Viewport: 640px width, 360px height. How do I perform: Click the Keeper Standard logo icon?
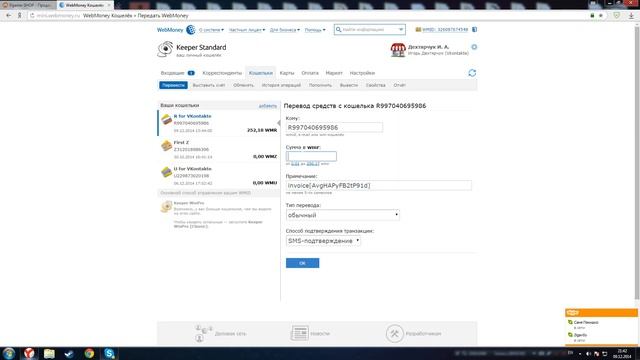point(165,49)
